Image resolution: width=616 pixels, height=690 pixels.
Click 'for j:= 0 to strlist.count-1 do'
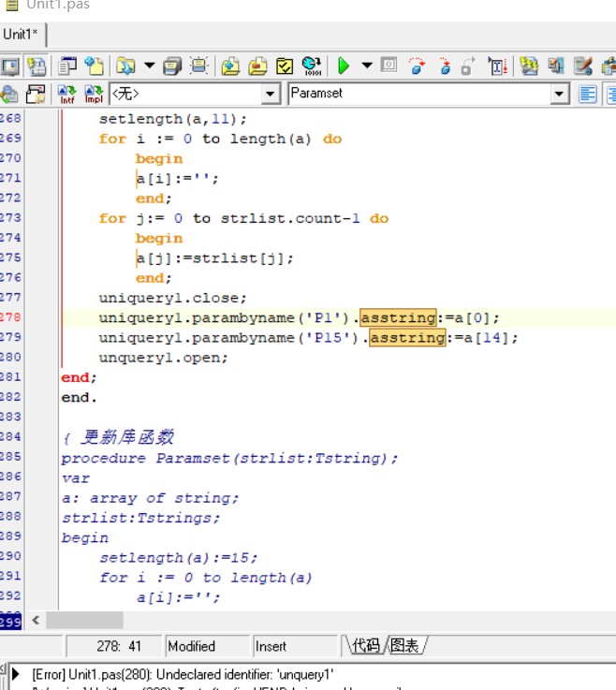[243, 218]
